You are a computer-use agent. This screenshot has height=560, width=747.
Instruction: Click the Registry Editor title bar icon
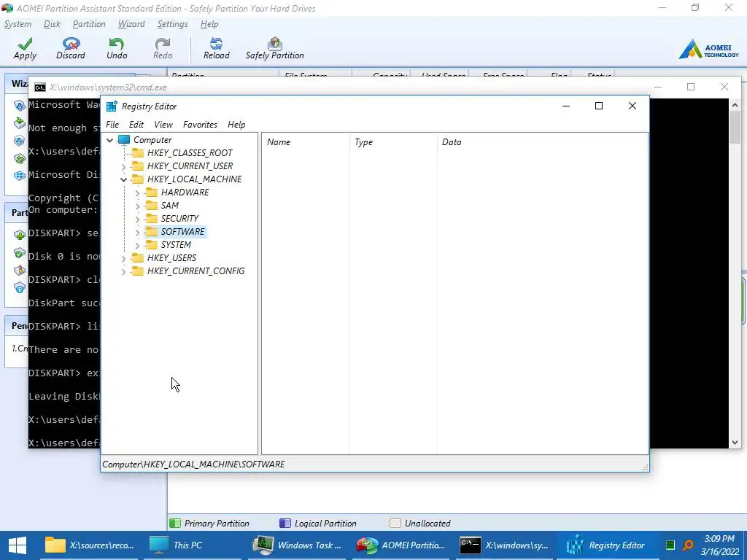112,106
